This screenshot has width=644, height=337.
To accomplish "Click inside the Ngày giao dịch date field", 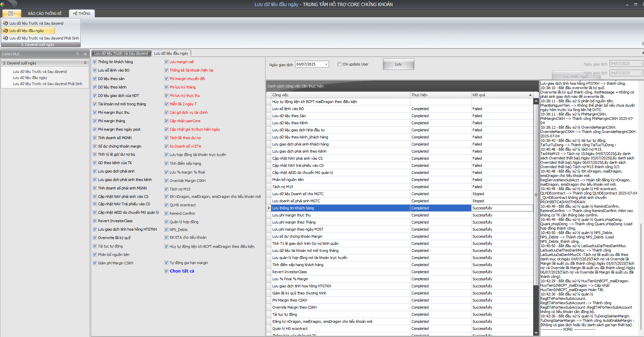I will [x=310, y=64].
